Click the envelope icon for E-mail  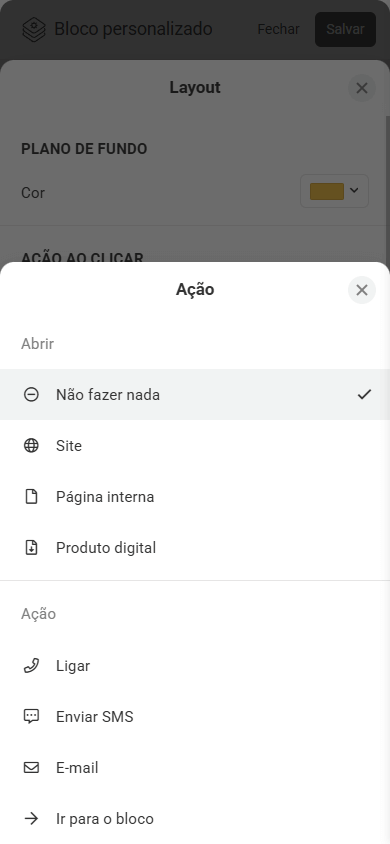pyautogui.click(x=31, y=768)
